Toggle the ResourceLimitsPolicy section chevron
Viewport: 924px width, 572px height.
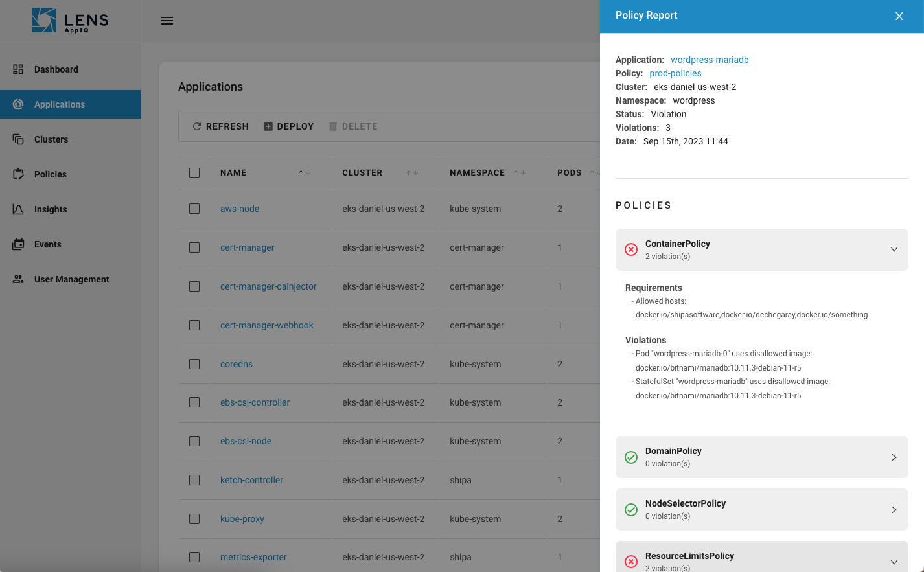pos(894,562)
